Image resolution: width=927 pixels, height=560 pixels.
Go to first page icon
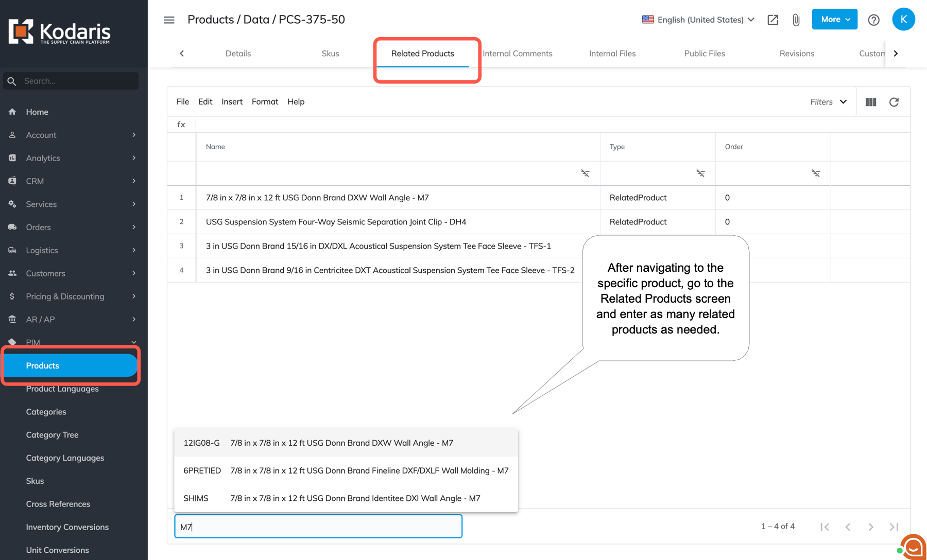[x=825, y=527]
